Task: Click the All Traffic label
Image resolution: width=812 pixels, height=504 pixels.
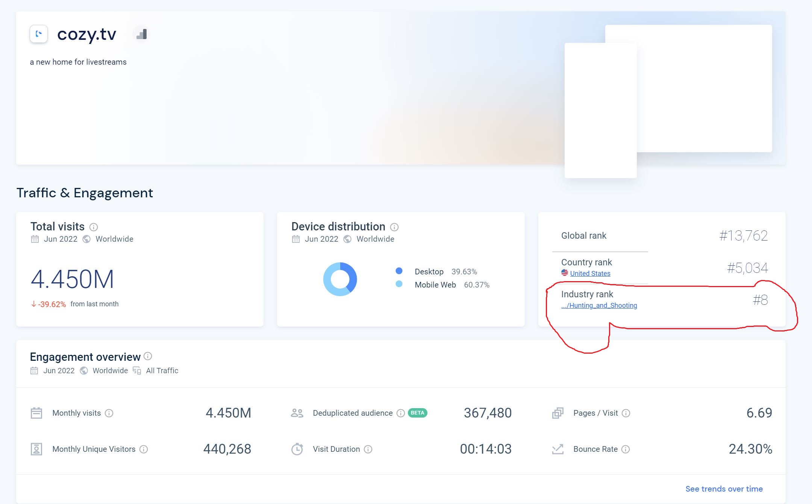Action: coord(162,371)
